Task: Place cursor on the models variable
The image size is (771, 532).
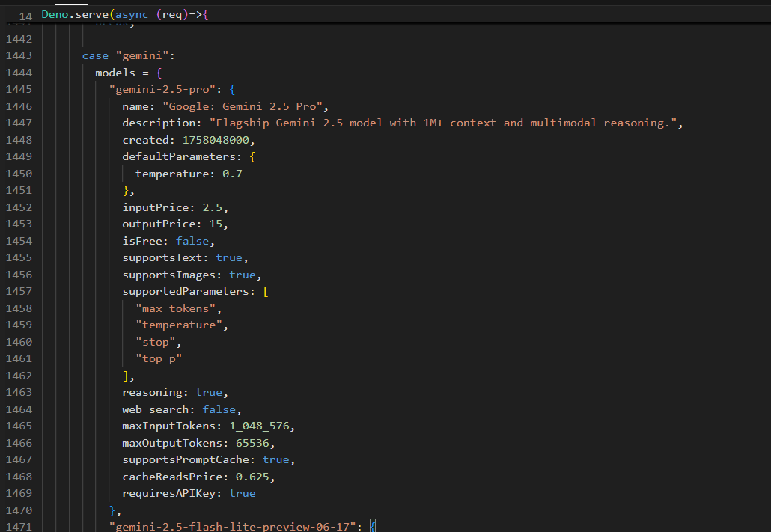Action: pyautogui.click(x=115, y=73)
